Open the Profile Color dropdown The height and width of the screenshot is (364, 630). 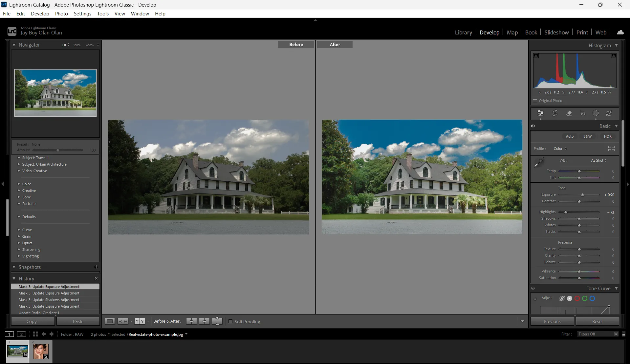[560, 149]
